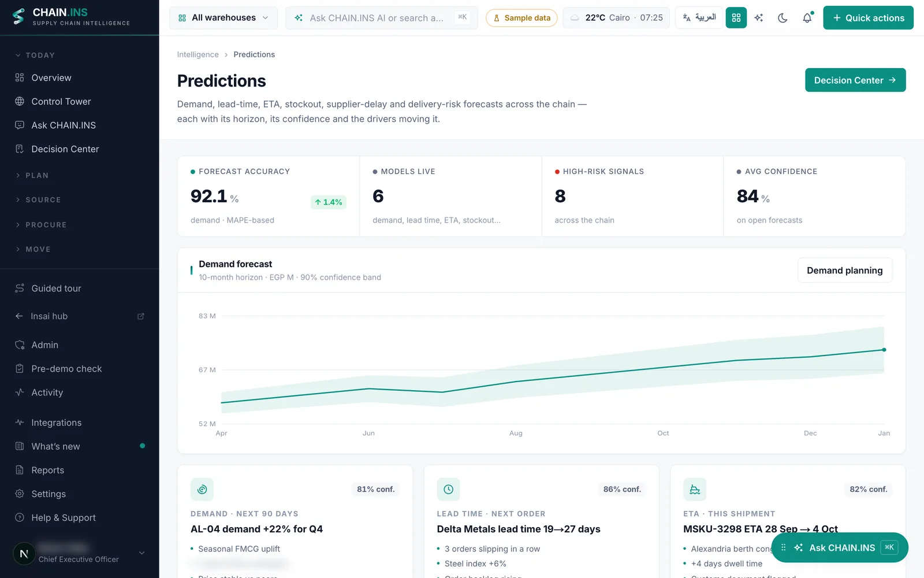Open the Overview sidebar icon
Viewport: 924px width, 578px height.
coord(20,77)
